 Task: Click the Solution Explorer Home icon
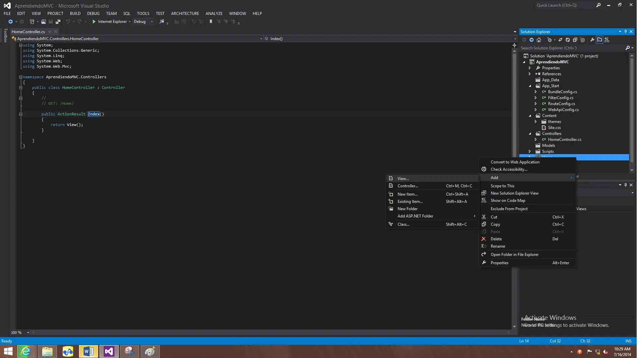point(539,40)
